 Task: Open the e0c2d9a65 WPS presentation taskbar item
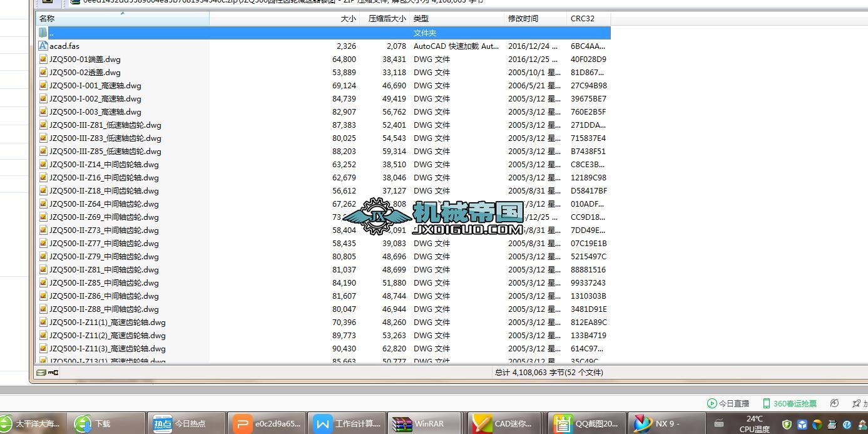268,423
